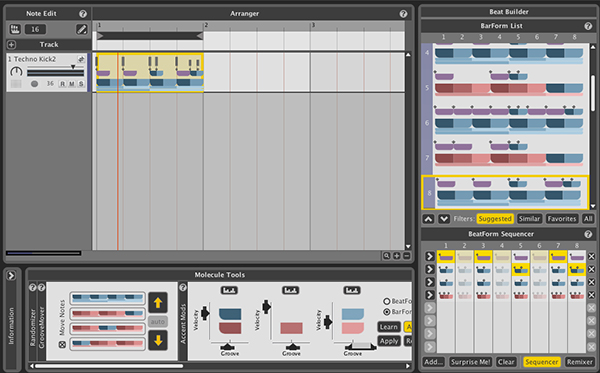
Task: Open the Randomizer help question mark
Action: coord(33,287)
